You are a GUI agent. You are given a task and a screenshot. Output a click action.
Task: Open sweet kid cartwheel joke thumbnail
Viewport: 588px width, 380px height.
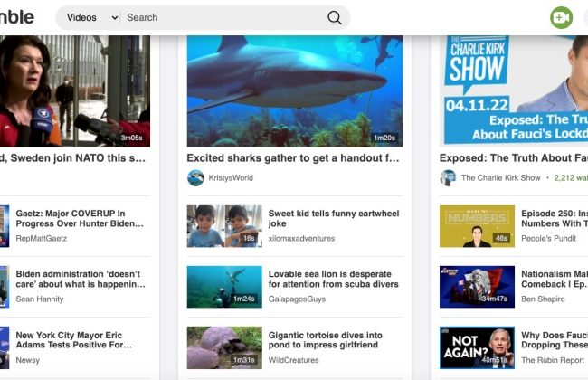224,226
